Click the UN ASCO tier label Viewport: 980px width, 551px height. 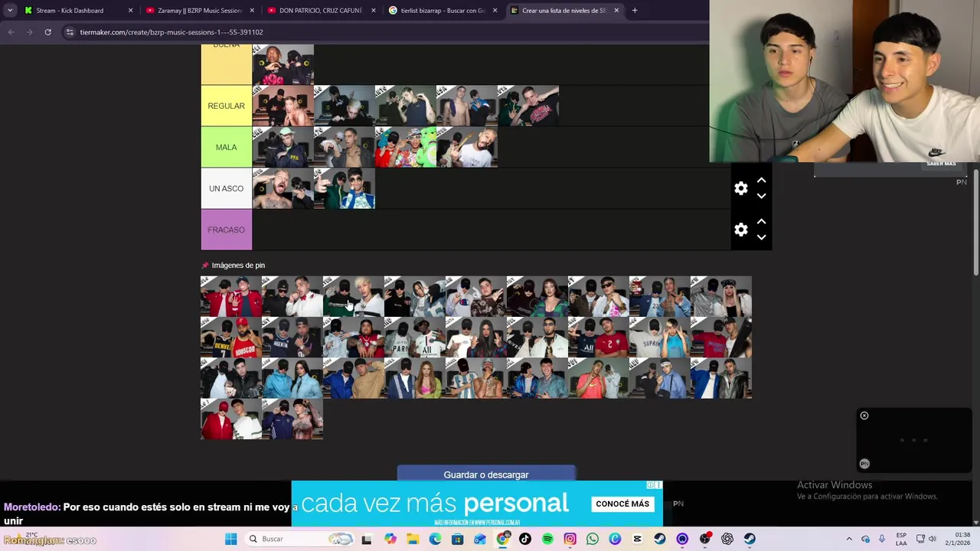[226, 188]
